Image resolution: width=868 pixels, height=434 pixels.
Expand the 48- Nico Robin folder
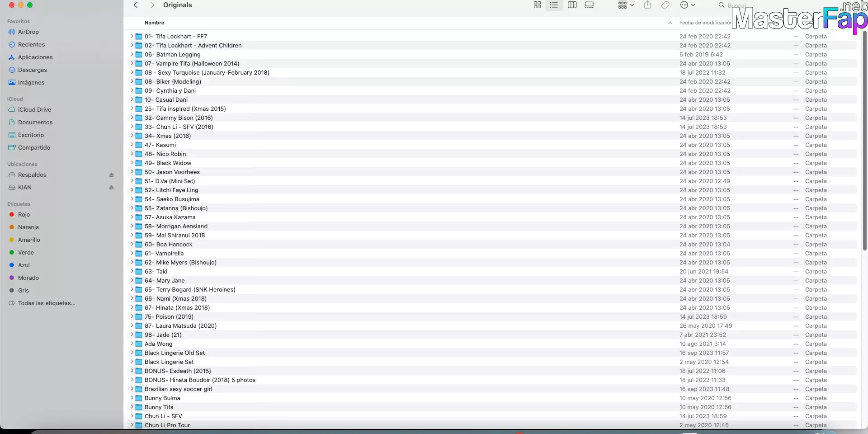click(132, 154)
